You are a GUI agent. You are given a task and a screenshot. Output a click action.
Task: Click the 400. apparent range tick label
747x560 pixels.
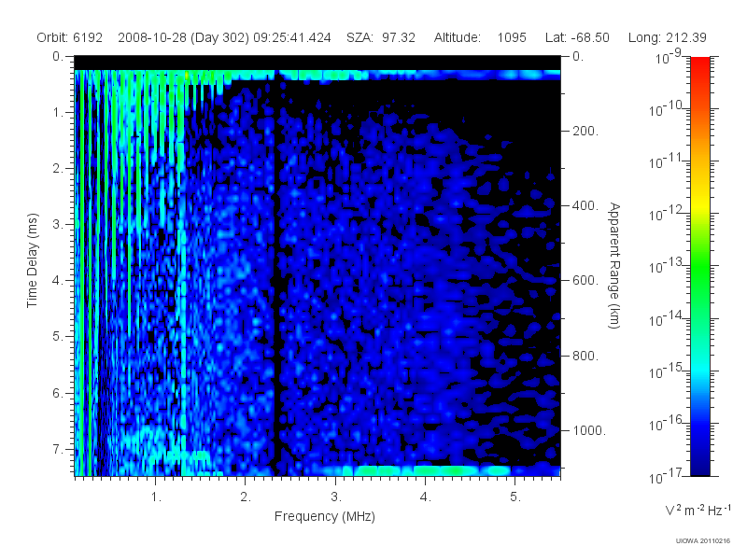pyautogui.click(x=585, y=205)
